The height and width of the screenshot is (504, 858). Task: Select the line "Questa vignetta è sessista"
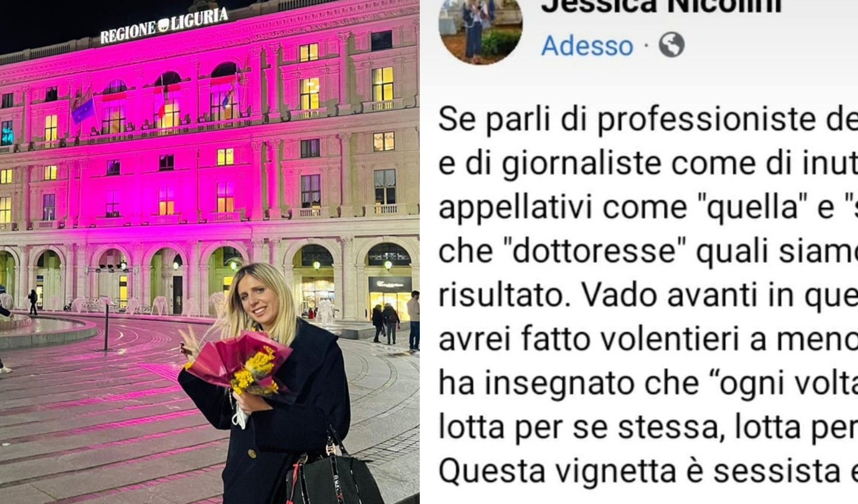(648, 471)
